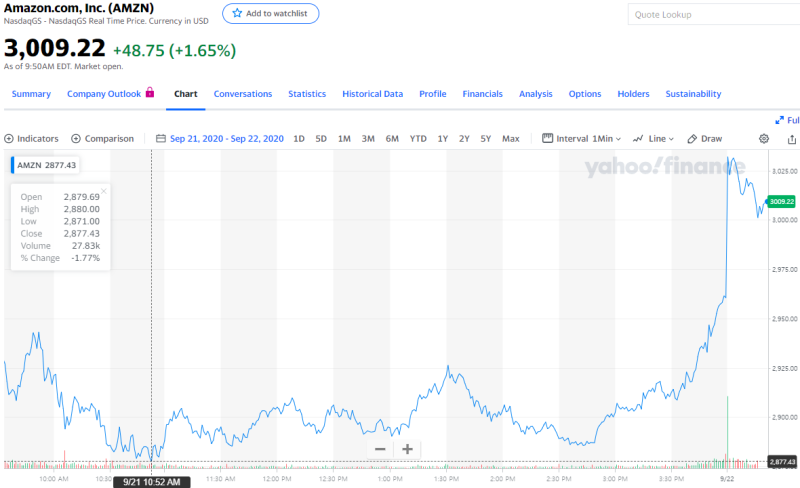This screenshot has height=488, width=800.
Task: Select the 1M range
Action: coord(344,139)
